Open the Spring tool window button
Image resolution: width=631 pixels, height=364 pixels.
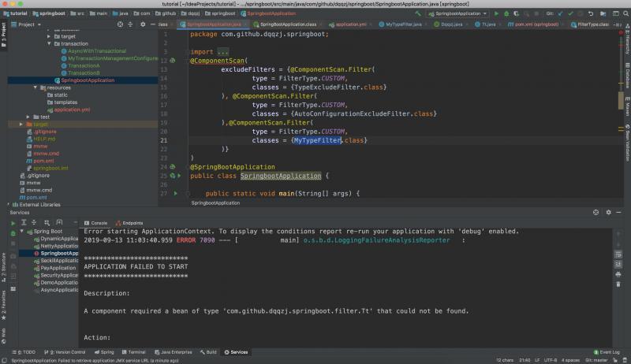tap(104, 352)
